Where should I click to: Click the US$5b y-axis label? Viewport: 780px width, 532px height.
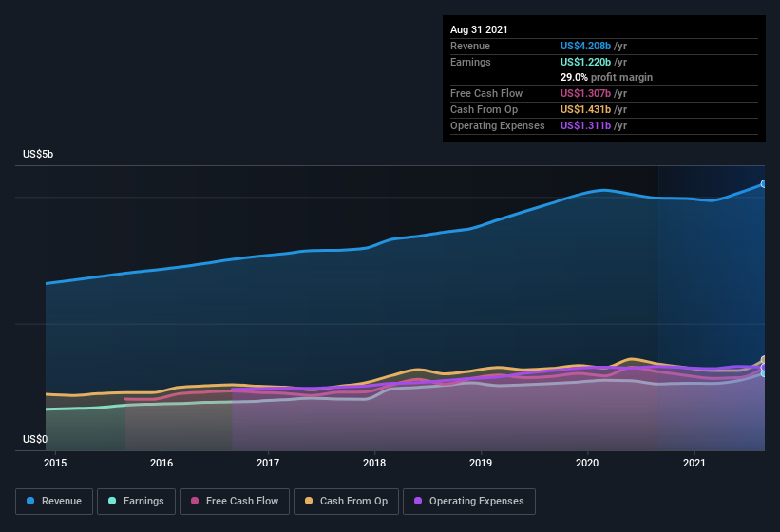tap(38, 154)
